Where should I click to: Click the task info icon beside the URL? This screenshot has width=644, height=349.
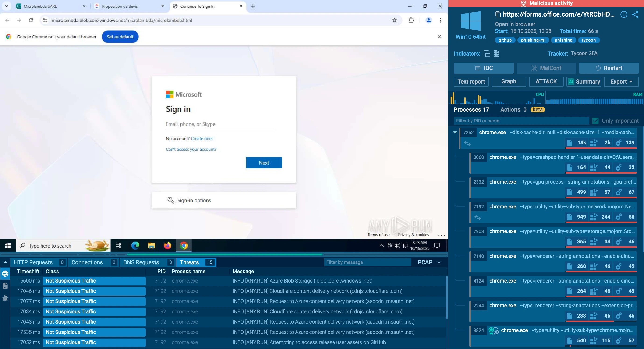[623, 14]
